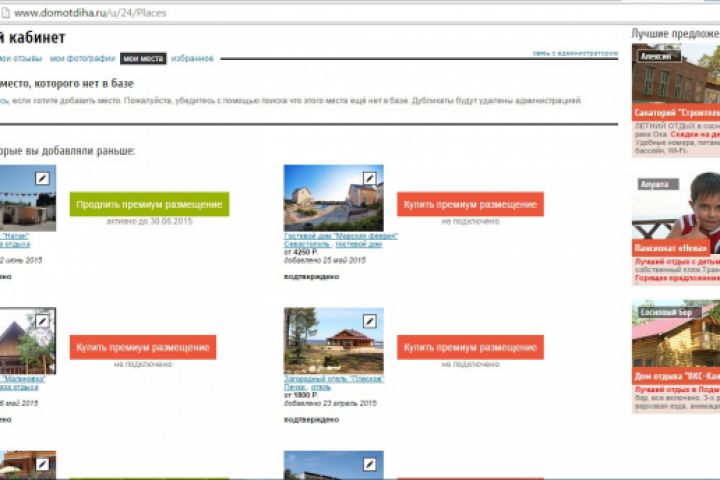The image size is (720, 480).
Task: Click the "Лучшие предложения" sidebar heading
Action: pyautogui.click(x=675, y=34)
